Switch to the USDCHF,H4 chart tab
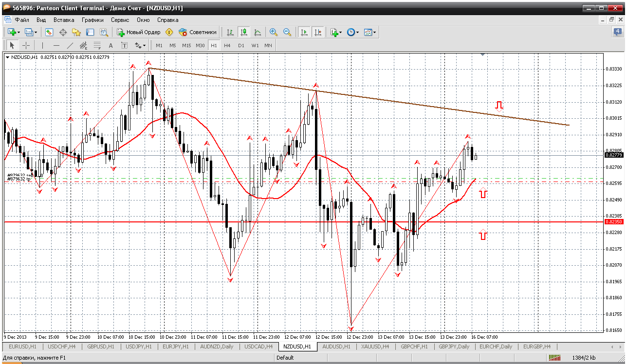The image size is (627, 364). pos(62,346)
